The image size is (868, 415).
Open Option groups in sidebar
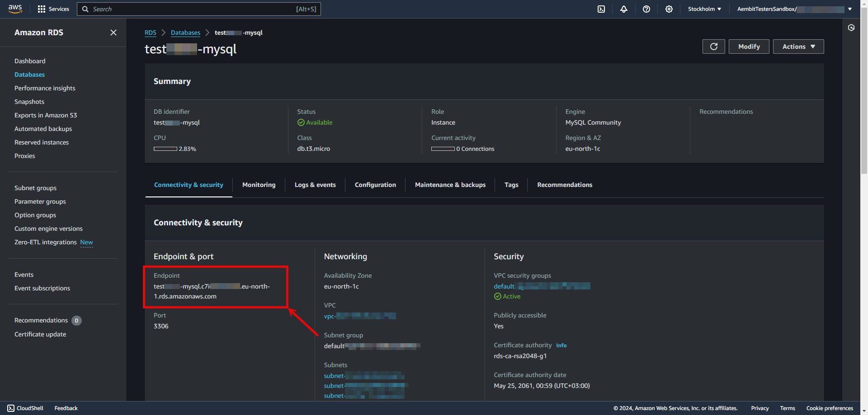(x=35, y=215)
